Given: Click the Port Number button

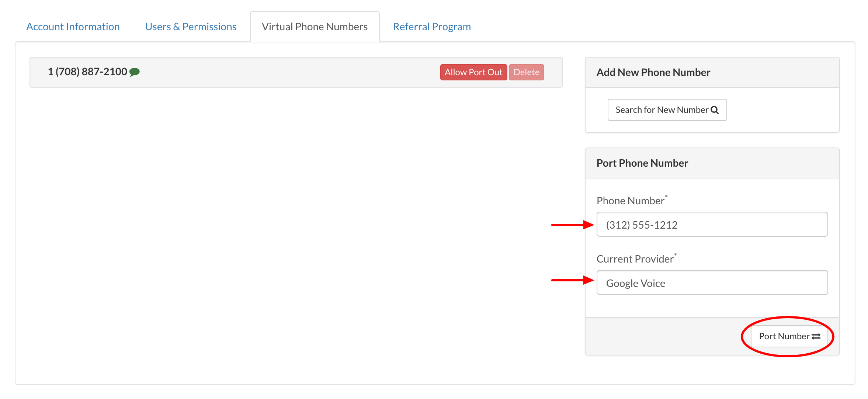Looking at the screenshot, I should (x=789, y=336).
